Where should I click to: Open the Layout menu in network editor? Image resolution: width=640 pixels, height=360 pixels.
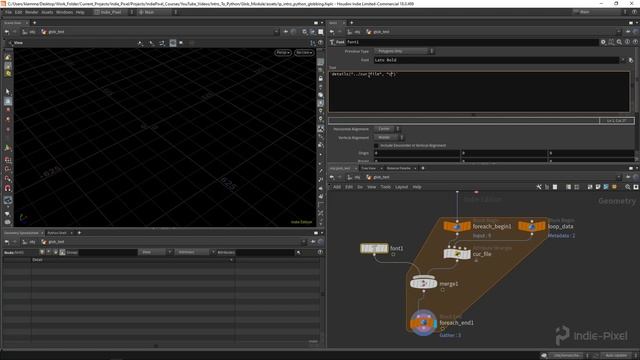[x=401, y=187]
